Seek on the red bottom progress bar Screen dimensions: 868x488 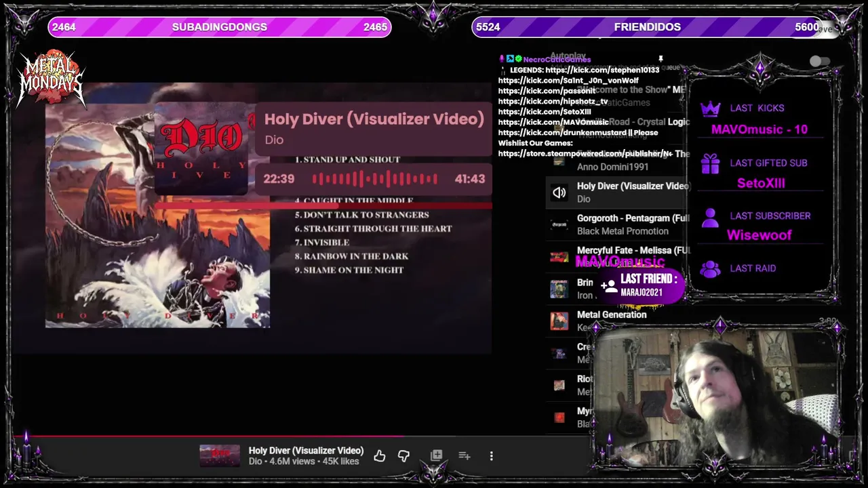[434, 436]
